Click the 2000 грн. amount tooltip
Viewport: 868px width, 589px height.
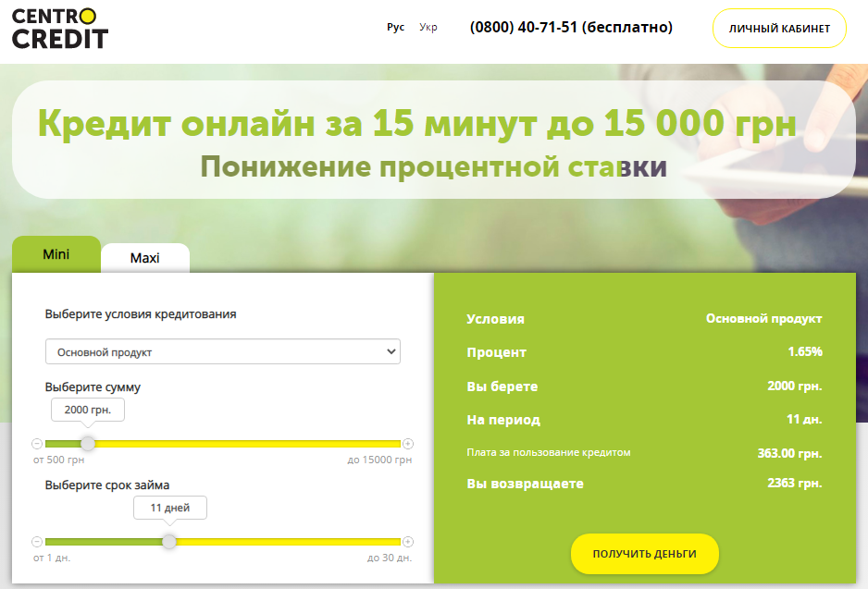tap(88, 410)
